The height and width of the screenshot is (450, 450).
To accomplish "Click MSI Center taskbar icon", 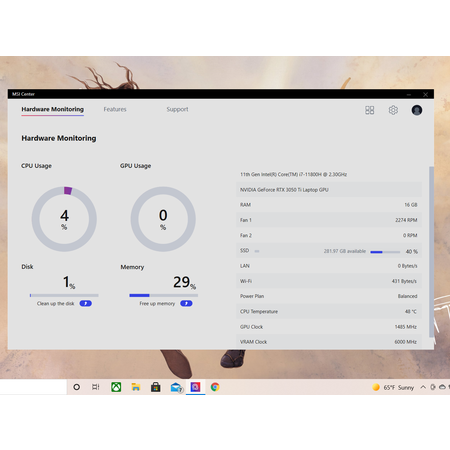I will pos(195,387).
